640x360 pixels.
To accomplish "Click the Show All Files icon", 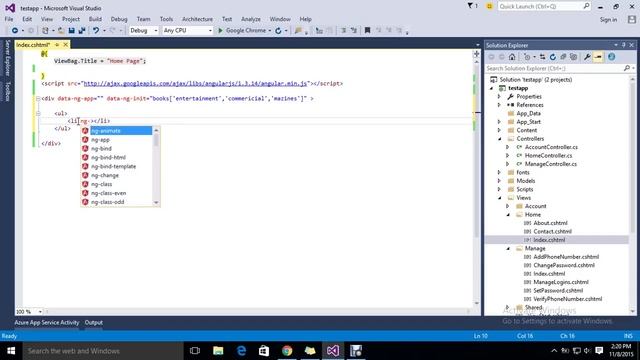I will (x=573, y=57).
